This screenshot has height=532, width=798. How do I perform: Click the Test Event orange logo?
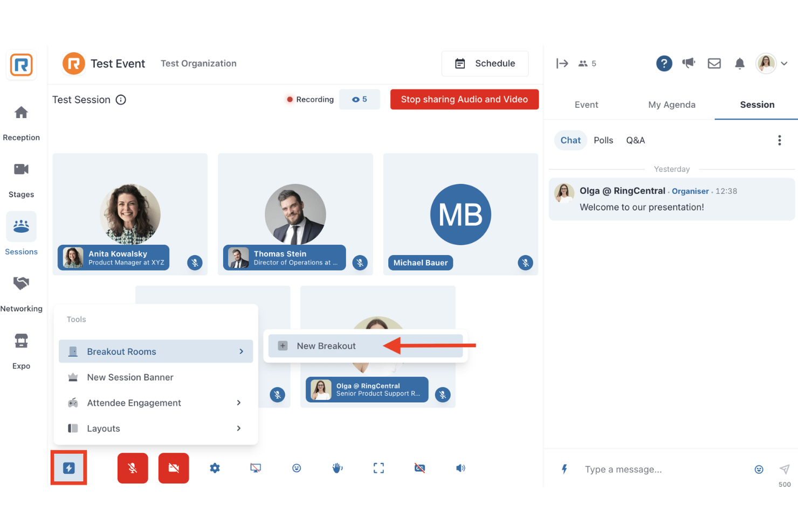[74, 64]
